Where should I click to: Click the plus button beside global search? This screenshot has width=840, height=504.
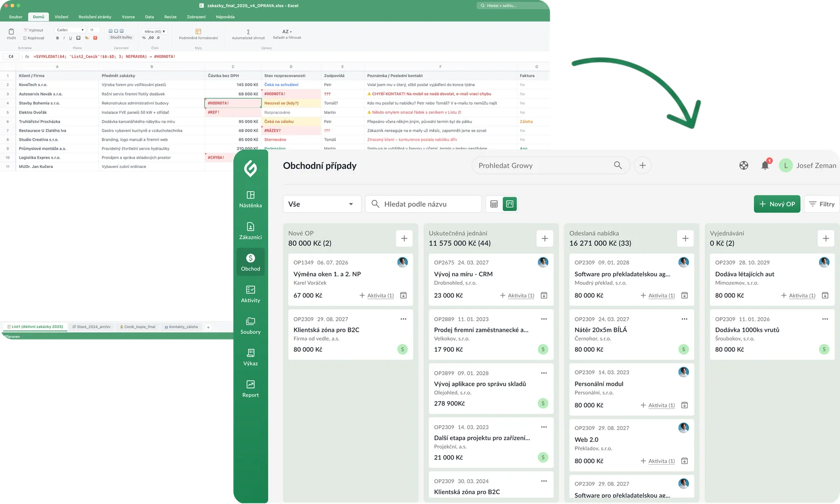642,165
